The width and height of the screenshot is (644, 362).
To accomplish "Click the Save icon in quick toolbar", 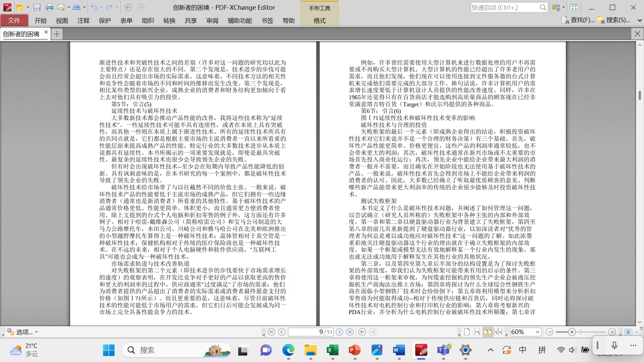I will point(37,7).
